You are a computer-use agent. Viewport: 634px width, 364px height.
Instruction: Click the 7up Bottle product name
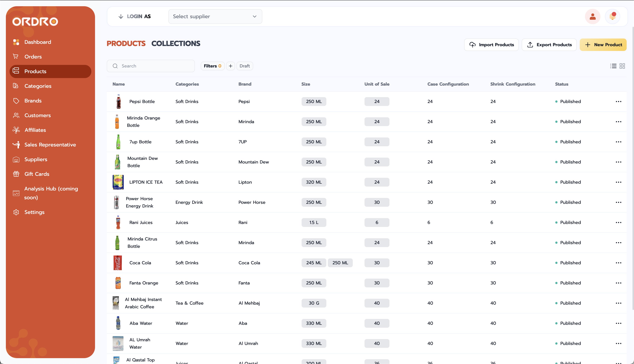140,142
